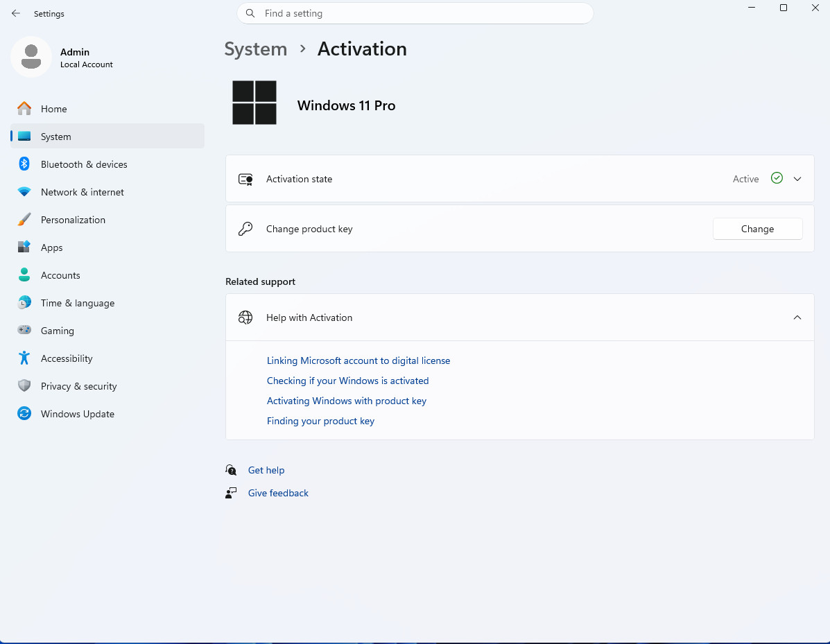Click the product key icon
The width and height of the screenshot is (830, 644).
(245, 229)
